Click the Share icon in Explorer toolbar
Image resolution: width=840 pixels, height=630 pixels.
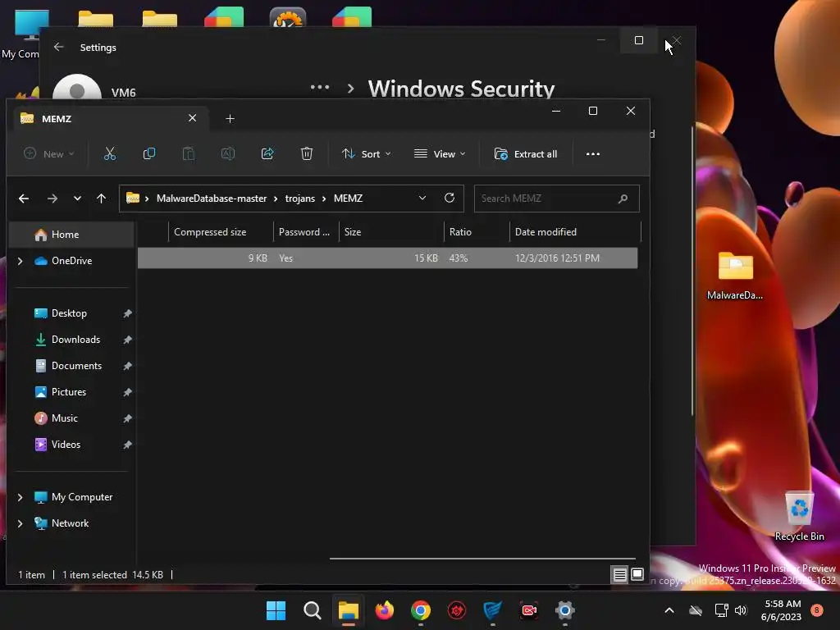[x=267, y=153]
